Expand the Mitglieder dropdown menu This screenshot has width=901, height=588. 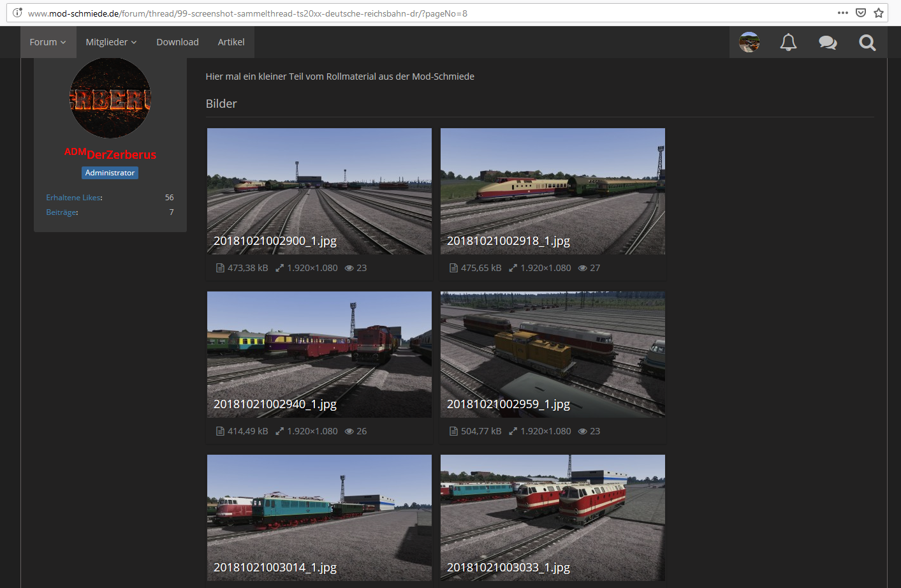(x=112, y=42)
